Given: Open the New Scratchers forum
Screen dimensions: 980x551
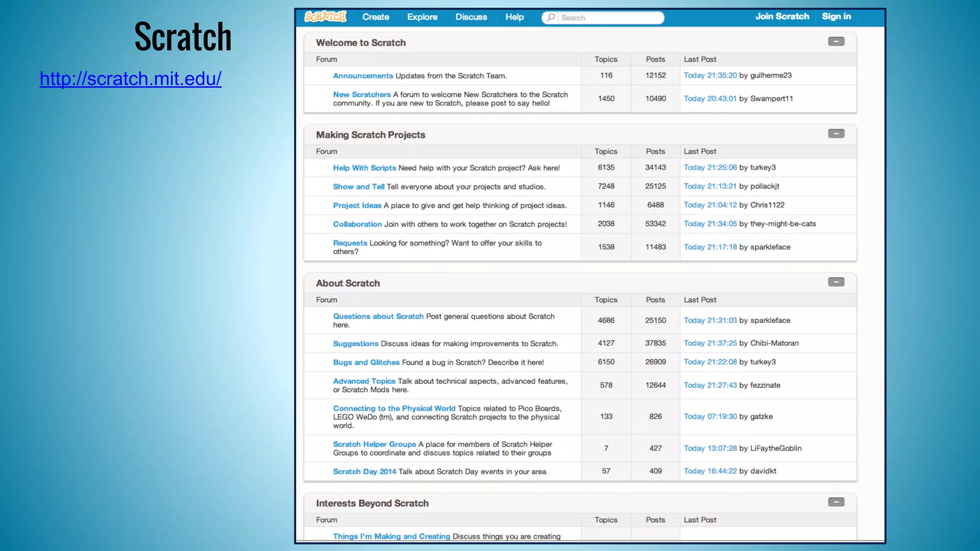Looking at the screenshot, I should click(362, 95).
